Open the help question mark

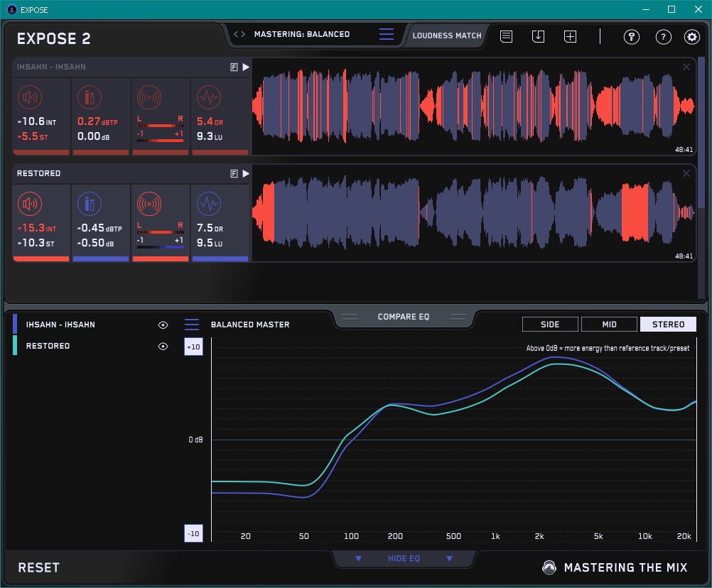[x=663, y=37]
